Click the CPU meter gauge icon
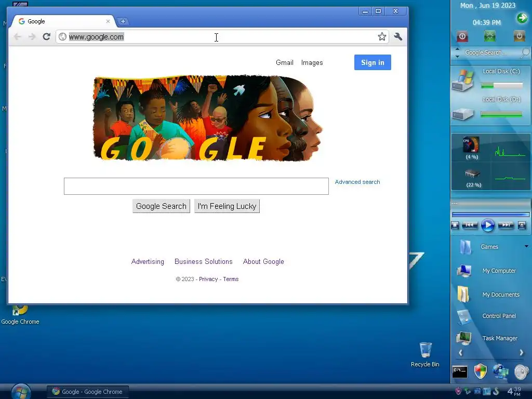Screen dimensions: 532x399 (x=471, y=145)
